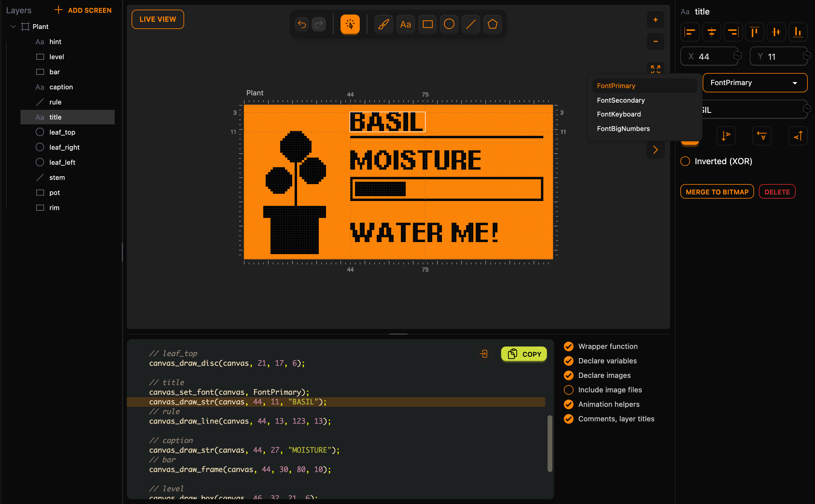The height and width of the screenshot is (504, 815).
Task: Undo the last canvas action
Action: click(x=302, y=24)
